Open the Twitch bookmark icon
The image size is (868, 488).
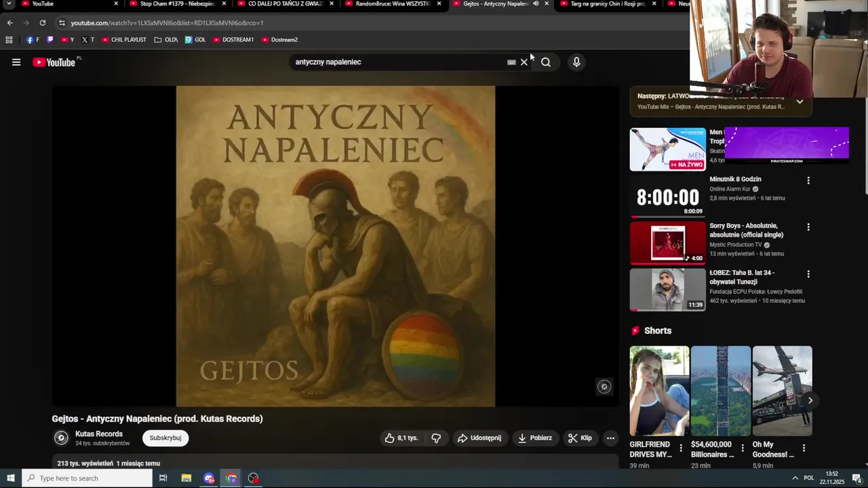point(50,40)
